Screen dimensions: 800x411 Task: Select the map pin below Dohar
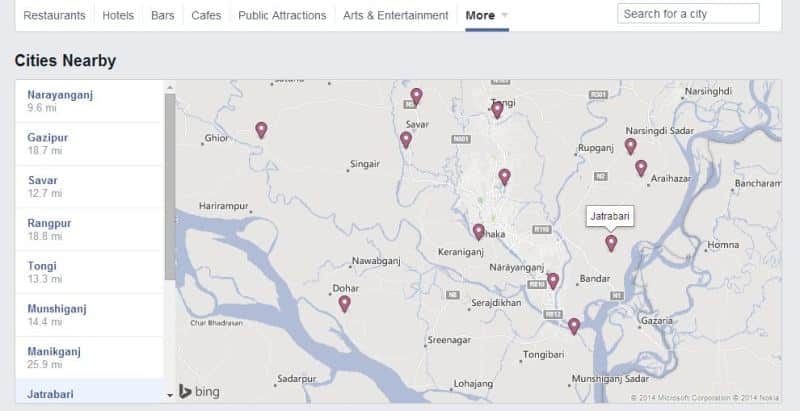coord(344,304)
